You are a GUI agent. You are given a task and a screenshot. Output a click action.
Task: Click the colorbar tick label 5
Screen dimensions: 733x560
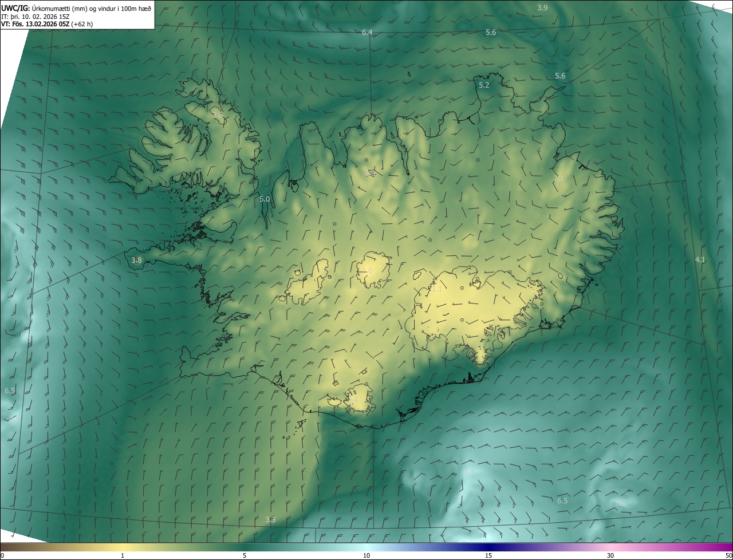point(245,555)
